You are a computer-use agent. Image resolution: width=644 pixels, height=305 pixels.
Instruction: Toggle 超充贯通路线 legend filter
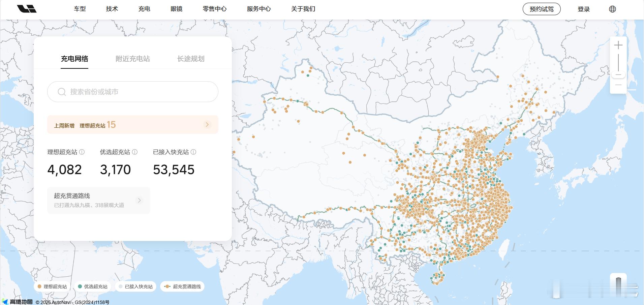[182, 286]
